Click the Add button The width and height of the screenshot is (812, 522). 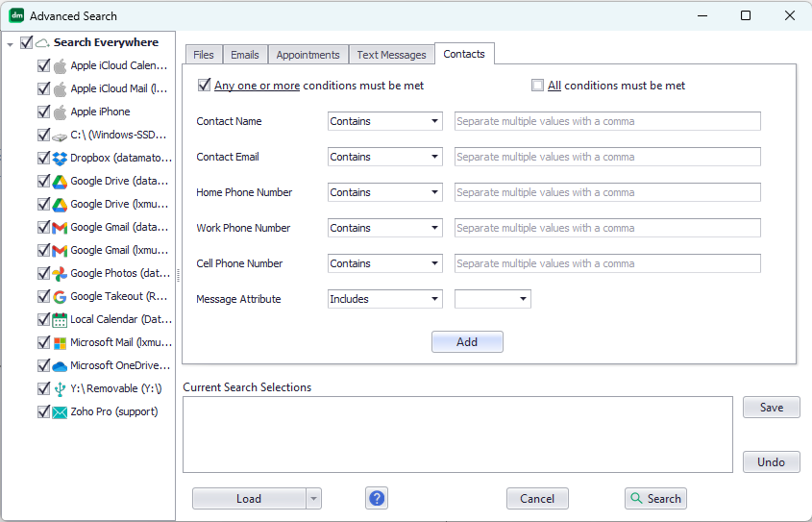(x=467, y=342)
